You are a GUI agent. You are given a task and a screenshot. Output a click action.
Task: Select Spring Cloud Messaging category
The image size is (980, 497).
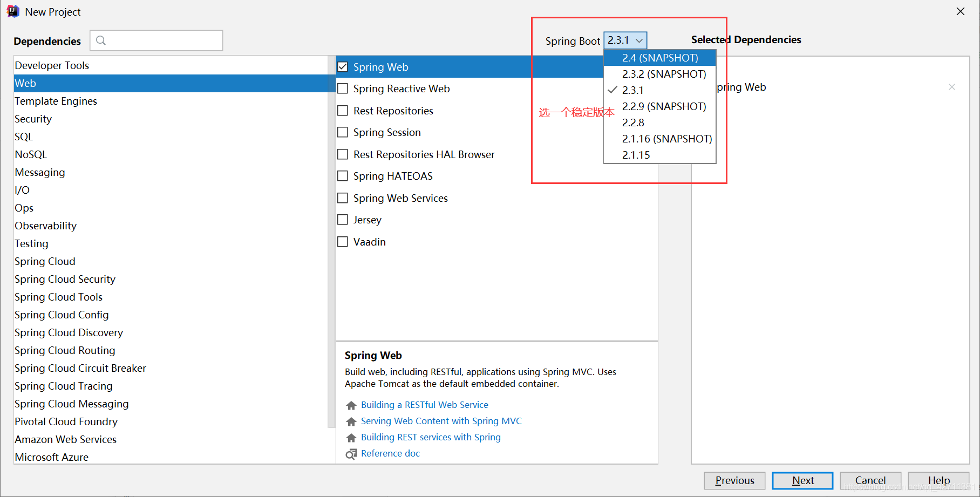tap(171, 404)
